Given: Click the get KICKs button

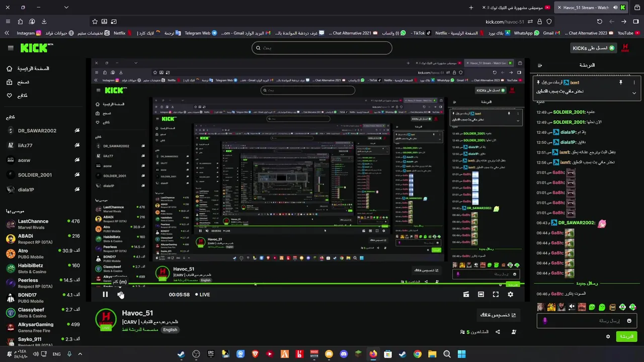Looking at the screenshot, I should point(594,48).
